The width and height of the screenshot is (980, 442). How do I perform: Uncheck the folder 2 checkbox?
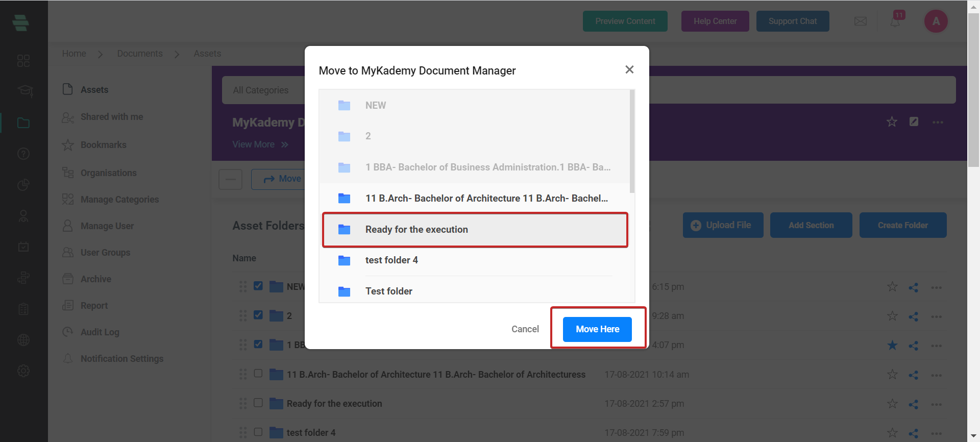[258, 315]
